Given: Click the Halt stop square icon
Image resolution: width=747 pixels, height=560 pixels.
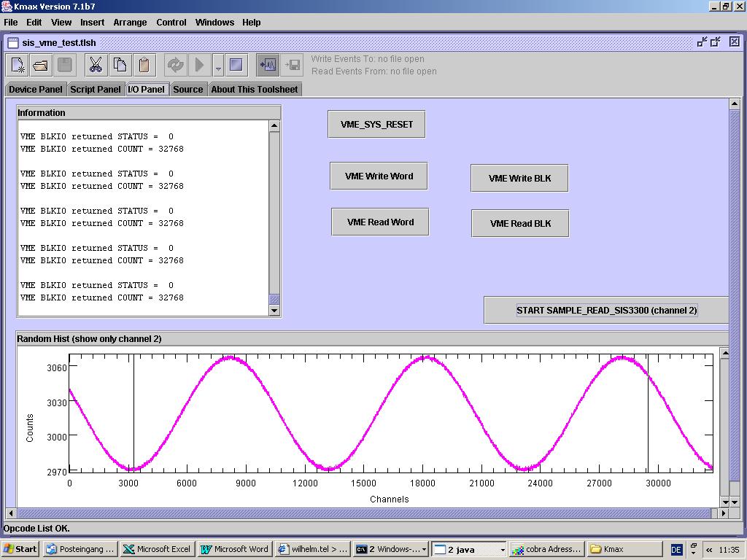Looking at the screenshot, I should (236, 65).
